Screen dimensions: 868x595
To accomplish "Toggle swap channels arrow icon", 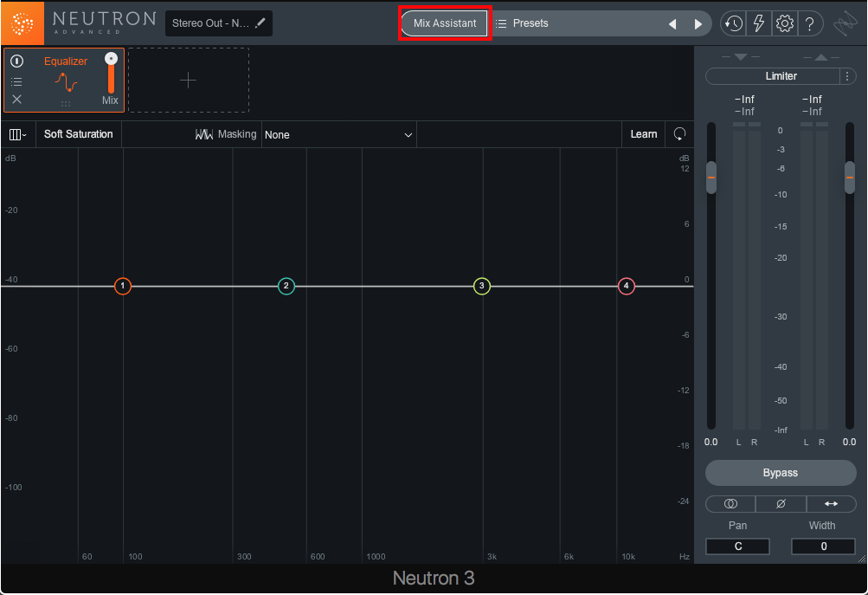I will [x=832, y=503].
